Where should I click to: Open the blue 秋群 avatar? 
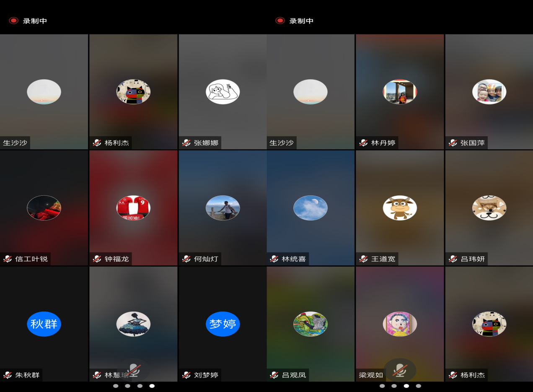(x=44, y=324)
